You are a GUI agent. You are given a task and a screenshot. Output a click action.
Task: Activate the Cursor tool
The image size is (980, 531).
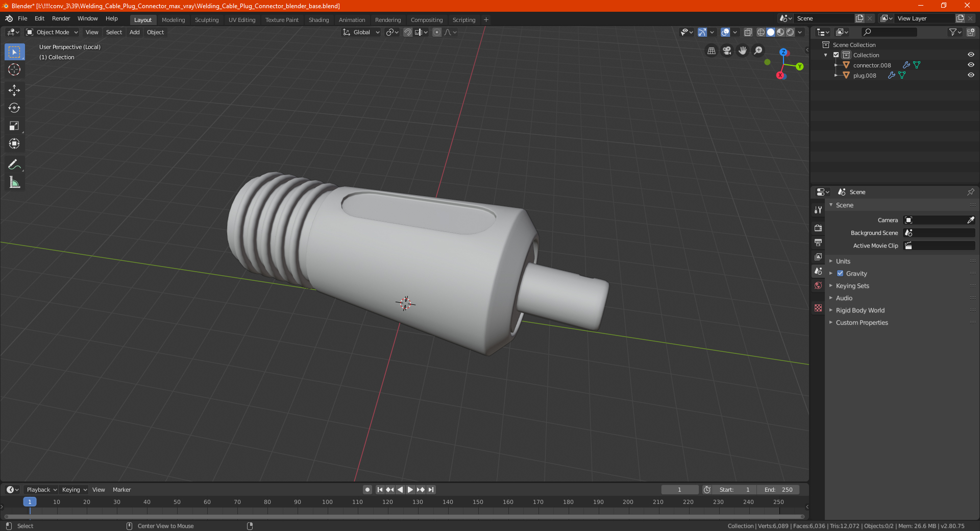click(x=14, y=69)
